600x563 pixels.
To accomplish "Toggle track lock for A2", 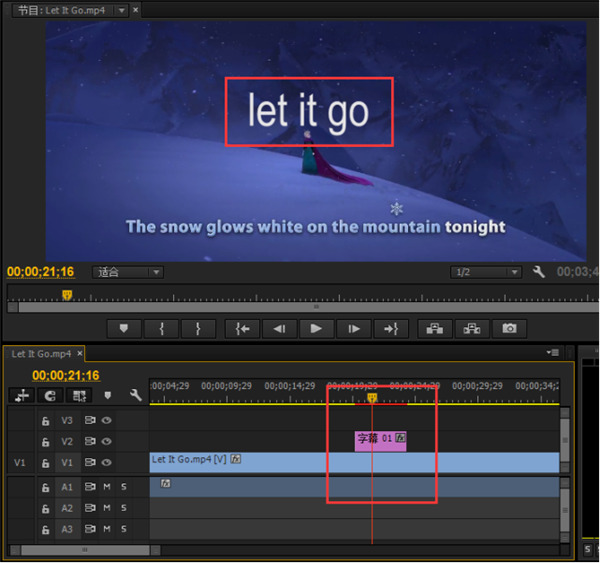I will tap(46, 508).
